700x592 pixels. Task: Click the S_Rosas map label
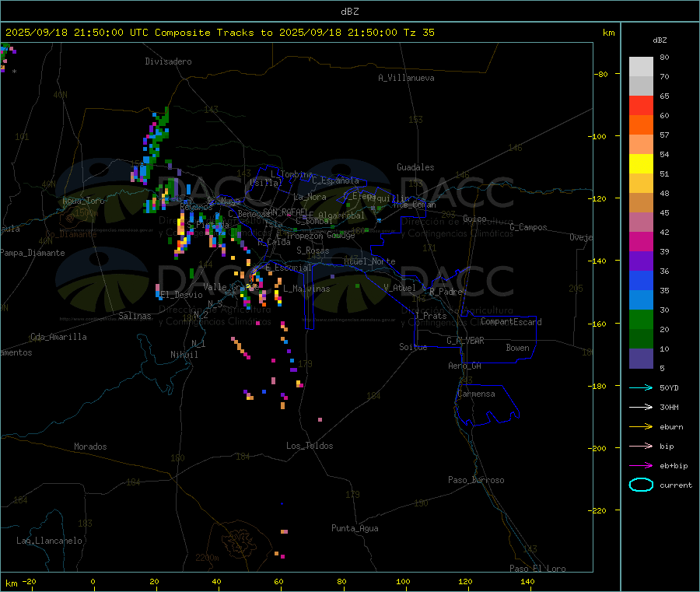point(313,250)
